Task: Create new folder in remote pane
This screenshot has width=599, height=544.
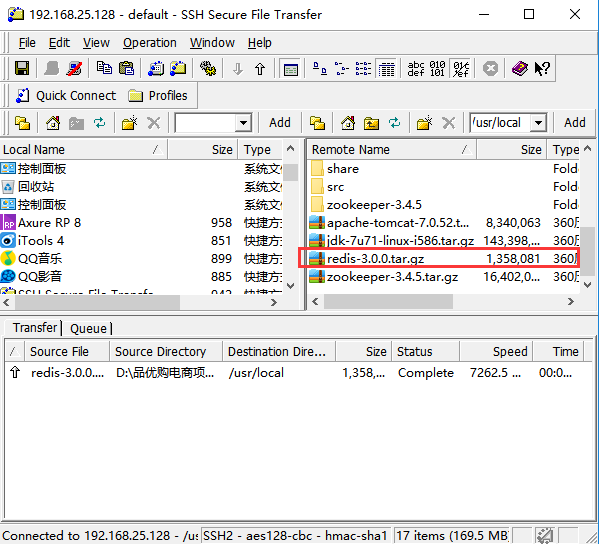Action: point(424,123)
